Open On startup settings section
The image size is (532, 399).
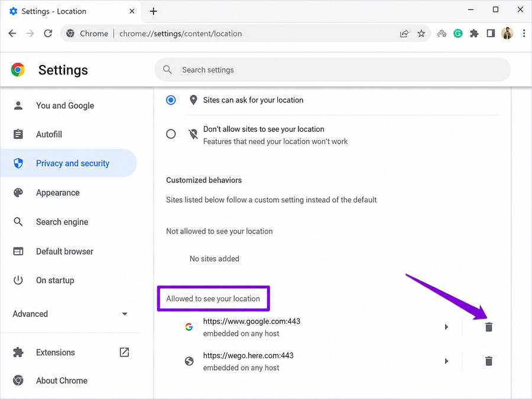[x=56, y=280]
